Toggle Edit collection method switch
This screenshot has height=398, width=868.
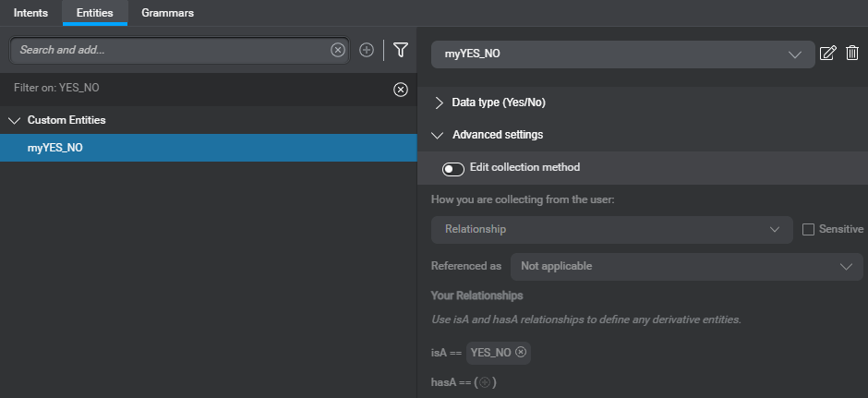tap(453, 169)
